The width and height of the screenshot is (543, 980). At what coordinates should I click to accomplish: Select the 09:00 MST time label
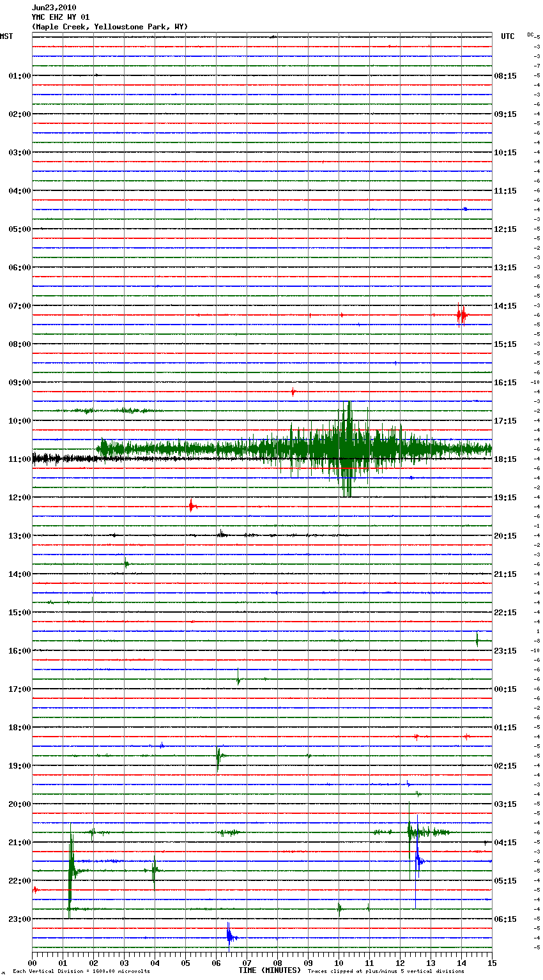point(19,383)
